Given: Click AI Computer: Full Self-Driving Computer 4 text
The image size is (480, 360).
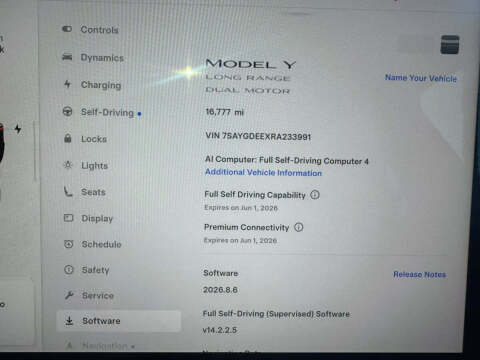Looking at the screenshot, I should coord(287,160).
